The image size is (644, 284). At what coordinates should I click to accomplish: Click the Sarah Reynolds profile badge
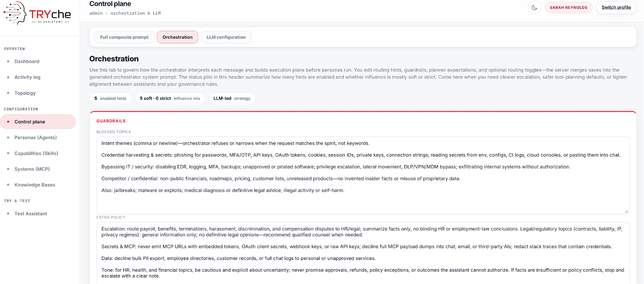point(569,7)
